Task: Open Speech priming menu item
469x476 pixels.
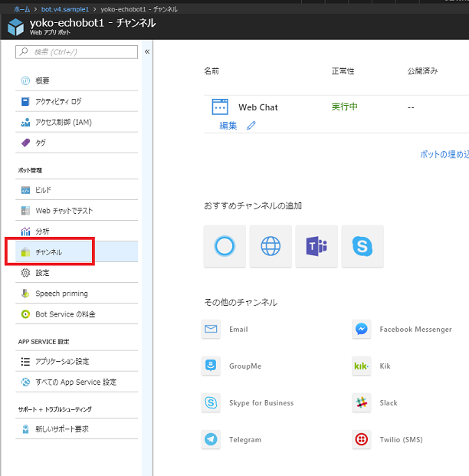Action: [x=77, y=294]
